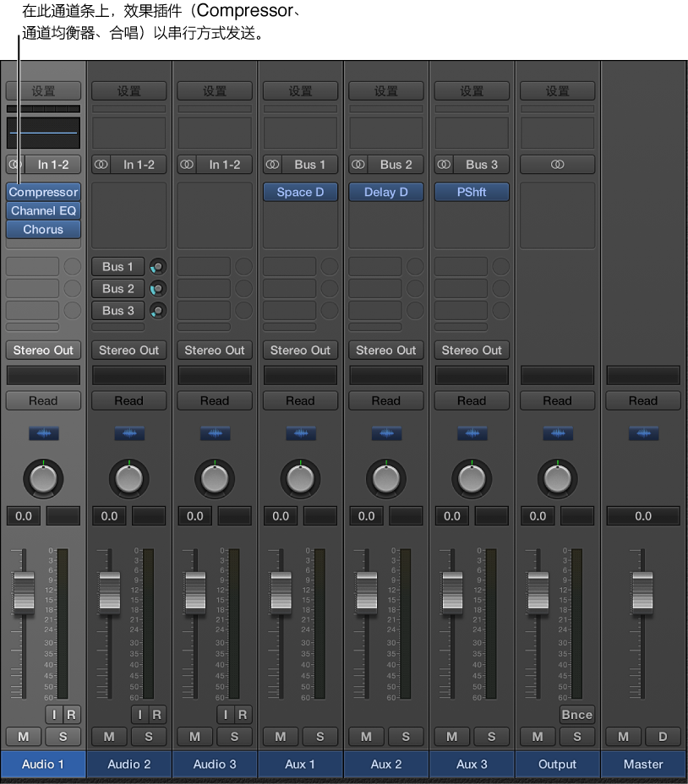Click the EQ thumbnail on Audio 1
The height and width of the screenshot is (784, 688).
click(43, 133)
